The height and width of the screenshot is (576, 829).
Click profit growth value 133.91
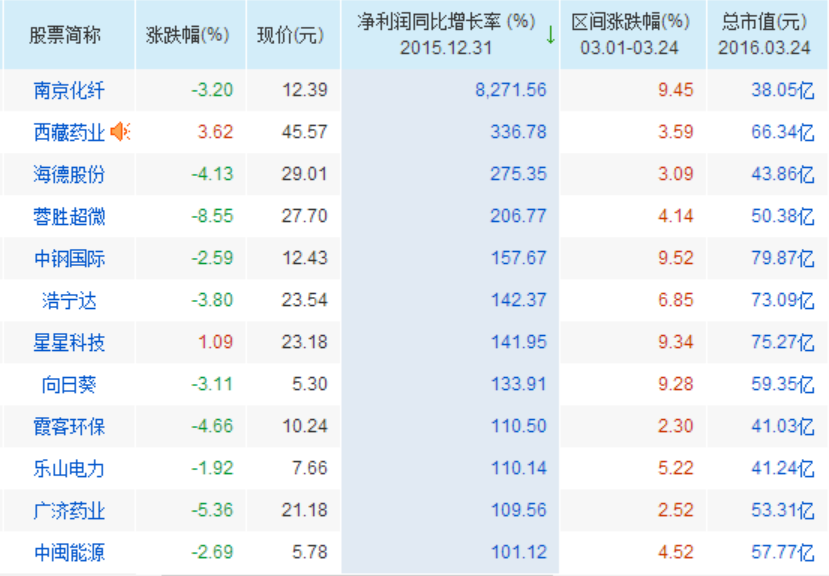[x=519, y=384]
